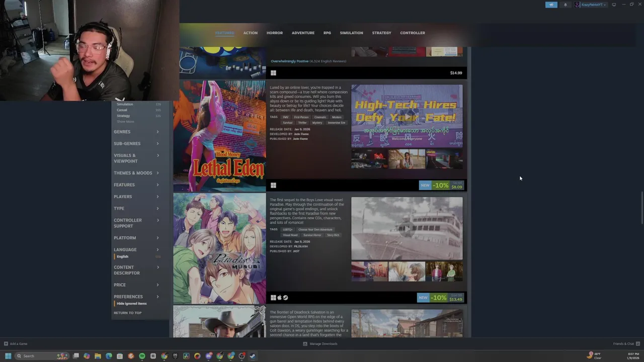Open Friends & Chat panel
This screenshot has width=644, height=362.
tap(626, 344)
